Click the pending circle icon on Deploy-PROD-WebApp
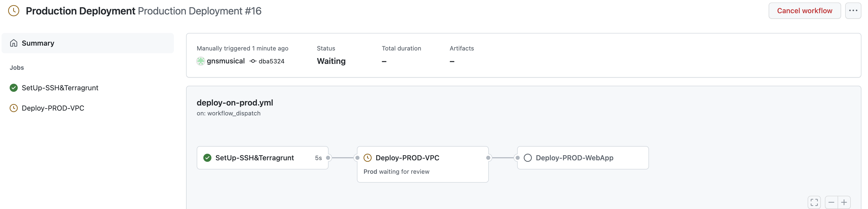This screenshot has height=209, width=868. click(528, 158)
